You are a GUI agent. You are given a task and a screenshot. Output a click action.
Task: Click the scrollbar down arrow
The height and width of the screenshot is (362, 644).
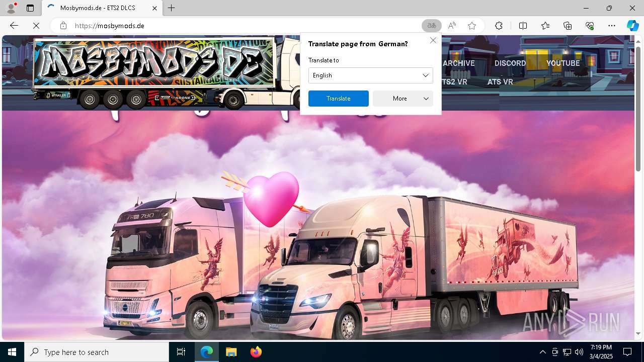click(x=638, y=333)
